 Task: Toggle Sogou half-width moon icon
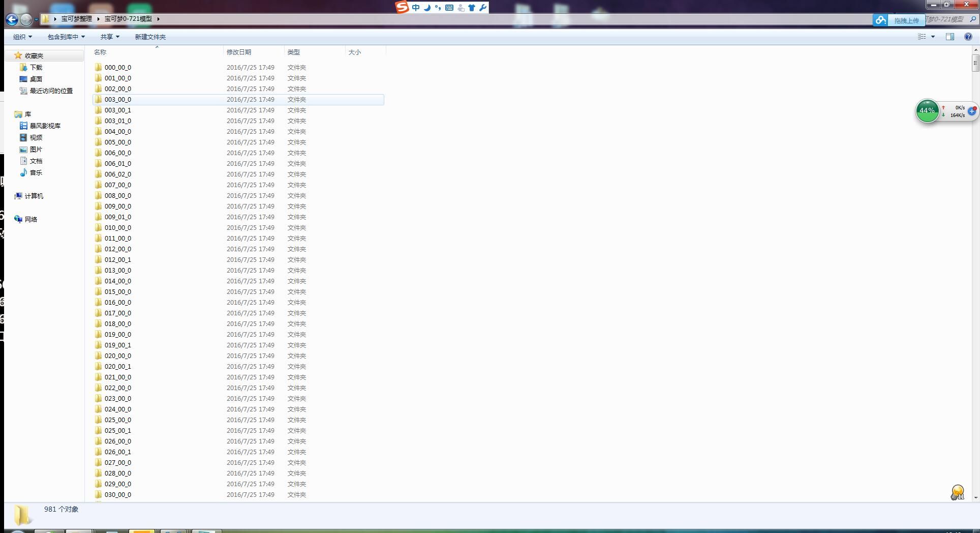click(427, 8)
